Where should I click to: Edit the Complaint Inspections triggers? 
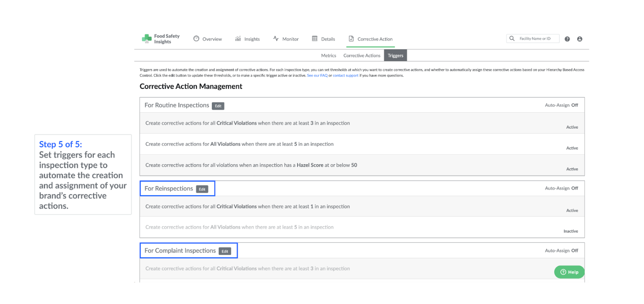[225, 251]
